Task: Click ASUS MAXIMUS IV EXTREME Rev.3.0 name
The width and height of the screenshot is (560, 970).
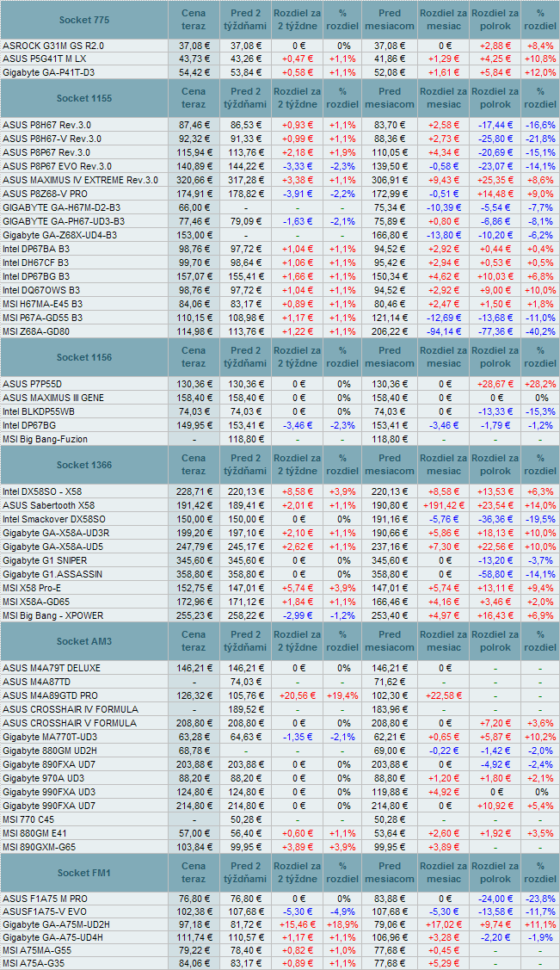Action: (80, 179)
